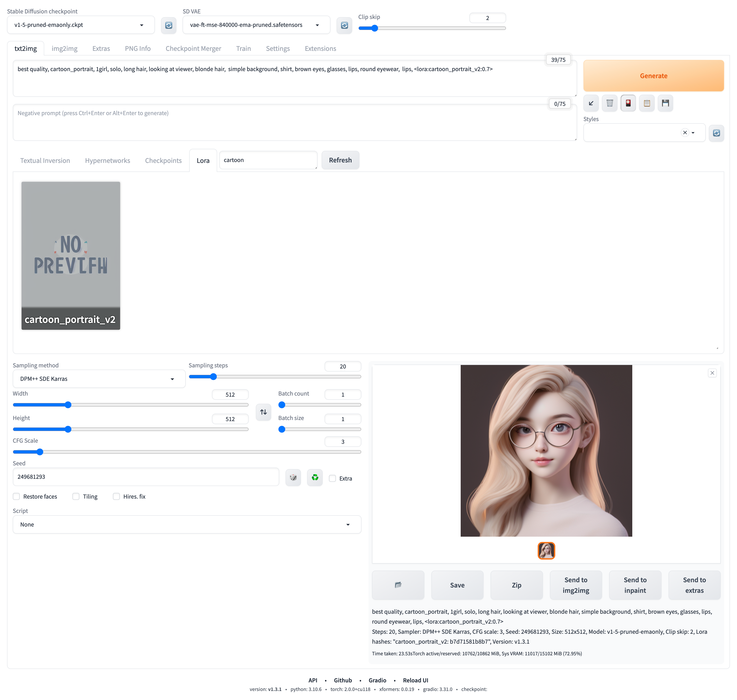Check the Hires. fix option
The width and height of the screenshot is (737, 700).
[x=116, y=496]
